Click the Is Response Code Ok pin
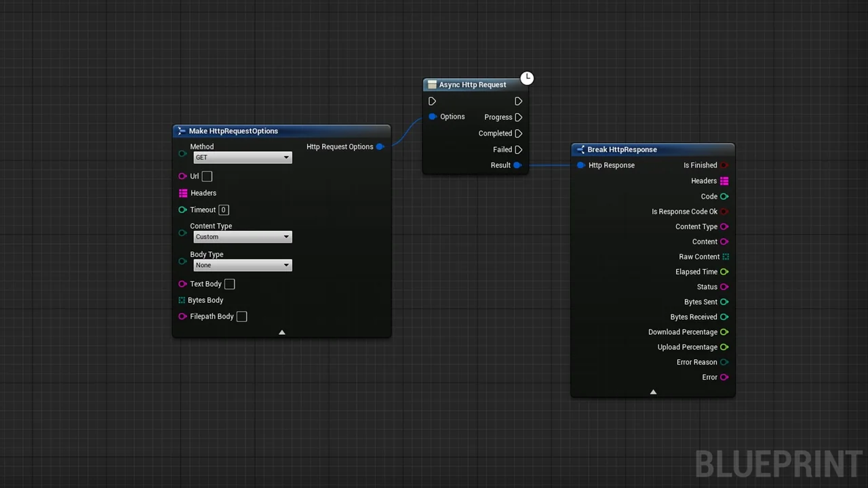This screenshot has width=868, height=488. [x=724, y=211]
